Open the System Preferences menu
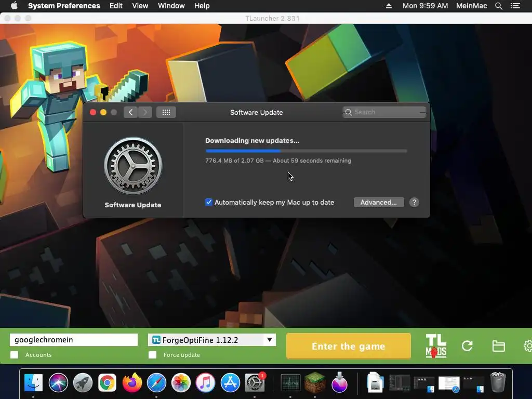Screen dimensions: 532x399 [64, 6]
